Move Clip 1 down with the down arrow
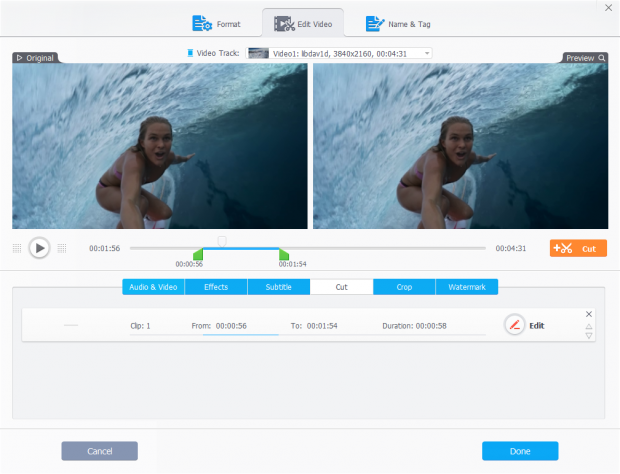 coord(589,336)
